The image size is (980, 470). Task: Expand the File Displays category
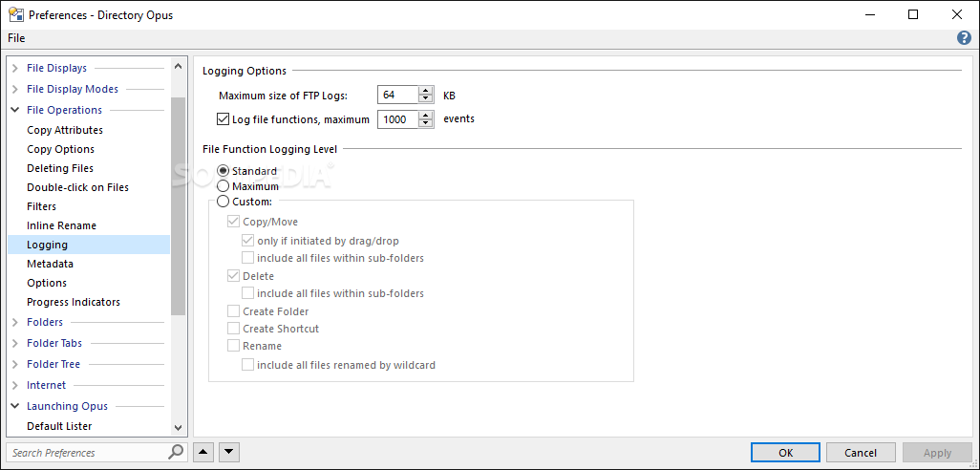tap(15, 68)
